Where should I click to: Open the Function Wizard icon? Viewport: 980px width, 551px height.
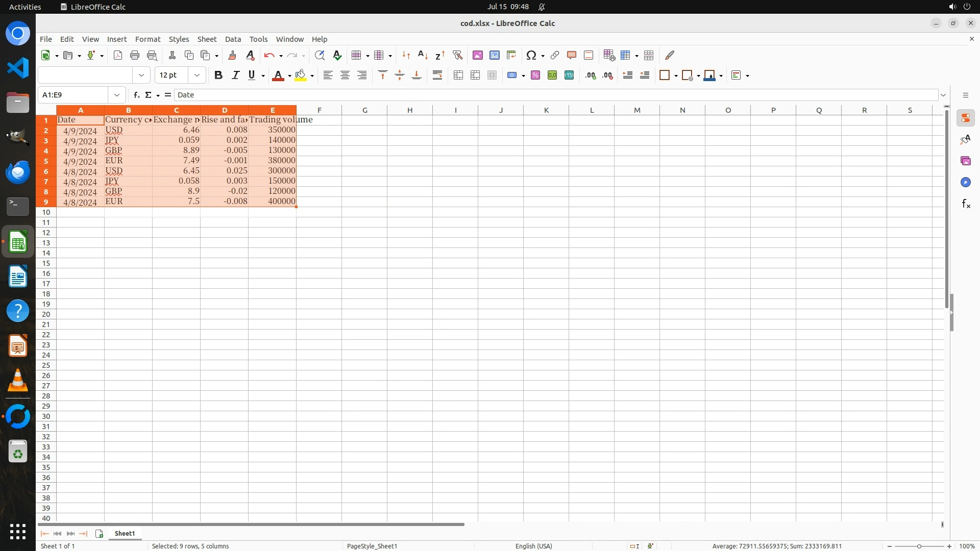(136, 95)
